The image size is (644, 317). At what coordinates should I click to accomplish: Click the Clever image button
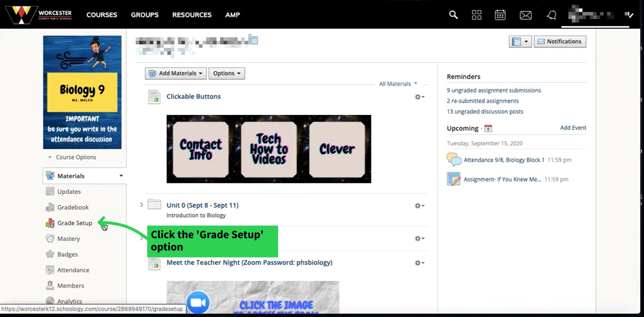coord(337,149)
